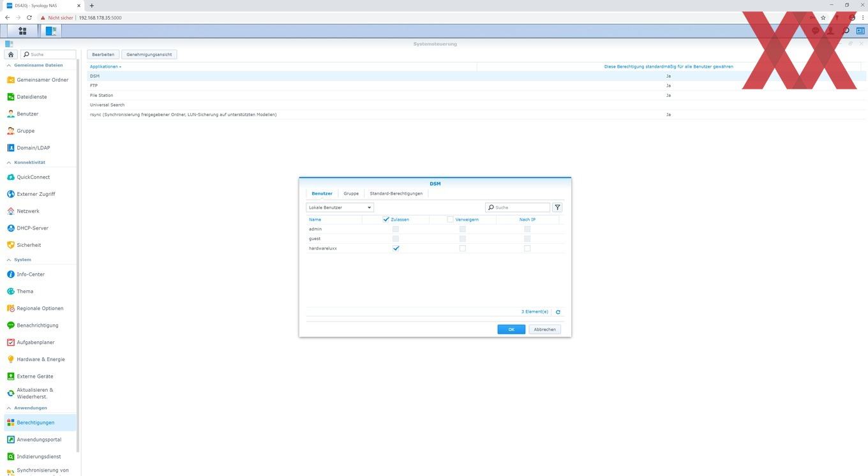Viewport: 868px width, 476px height.
Task: Refresh the user list in DSM dialog
Action: 558,312
